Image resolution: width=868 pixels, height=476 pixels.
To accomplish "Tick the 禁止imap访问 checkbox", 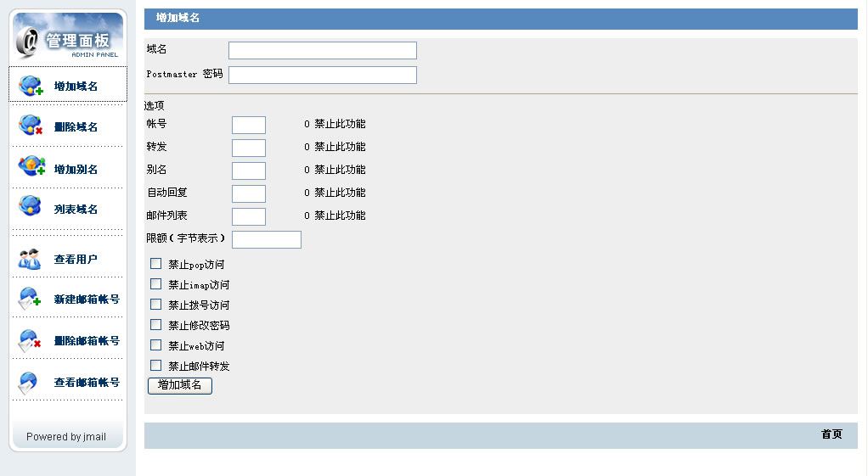I will pyautogui.click(x=155, y=284).
